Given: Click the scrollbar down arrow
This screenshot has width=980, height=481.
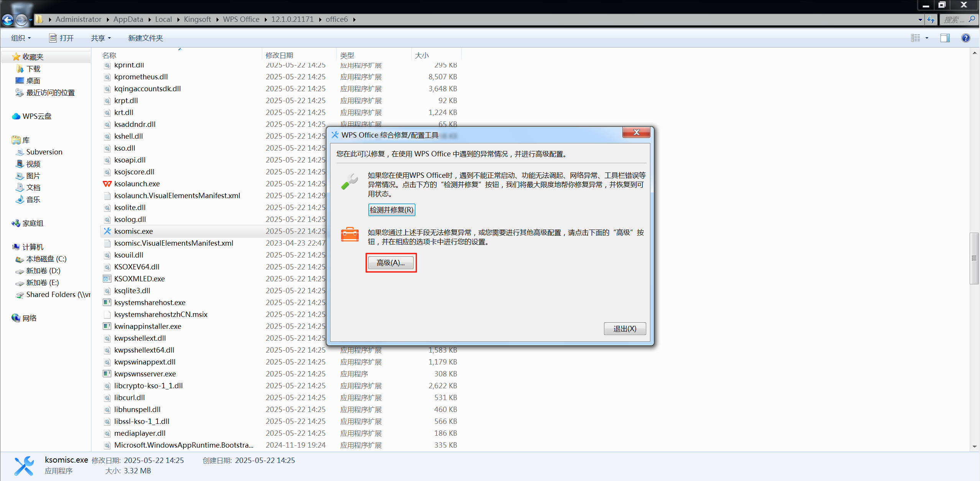Looking at the screenshot, I should point(974,447).
